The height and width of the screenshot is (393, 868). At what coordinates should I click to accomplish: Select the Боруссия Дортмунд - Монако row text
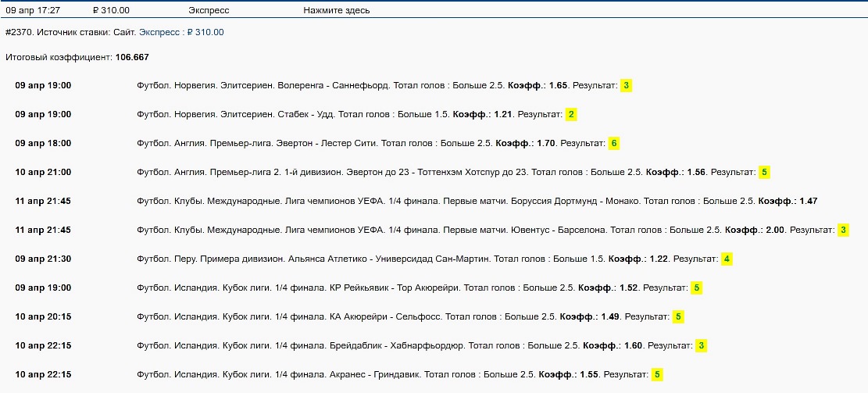coord(477,201)
